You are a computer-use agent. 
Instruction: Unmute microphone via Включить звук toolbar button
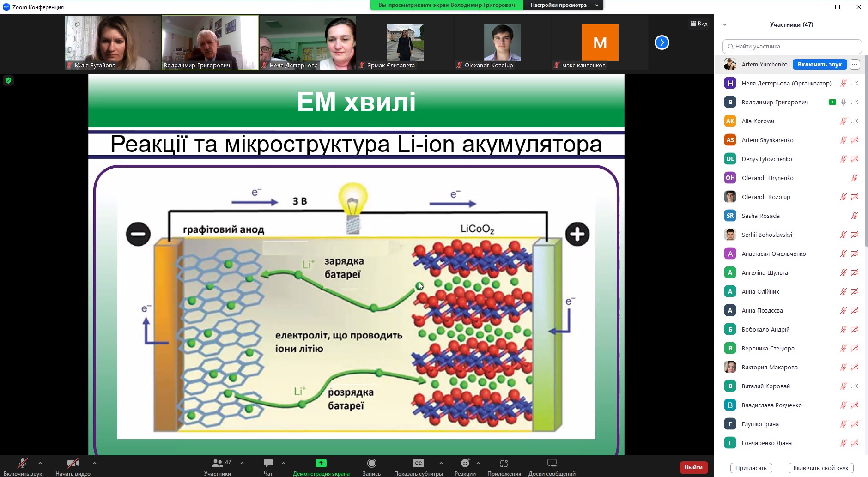(22, 463)
